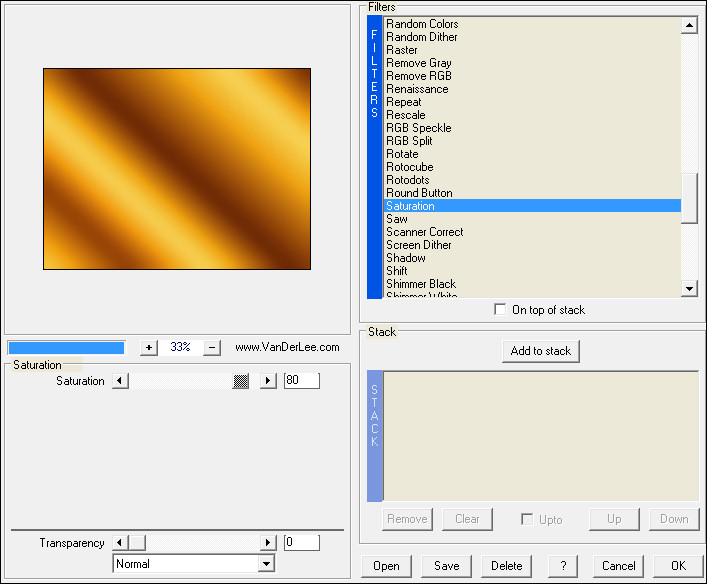Open help with the ? button
707x584 pixels.
(x=563, y=566)
